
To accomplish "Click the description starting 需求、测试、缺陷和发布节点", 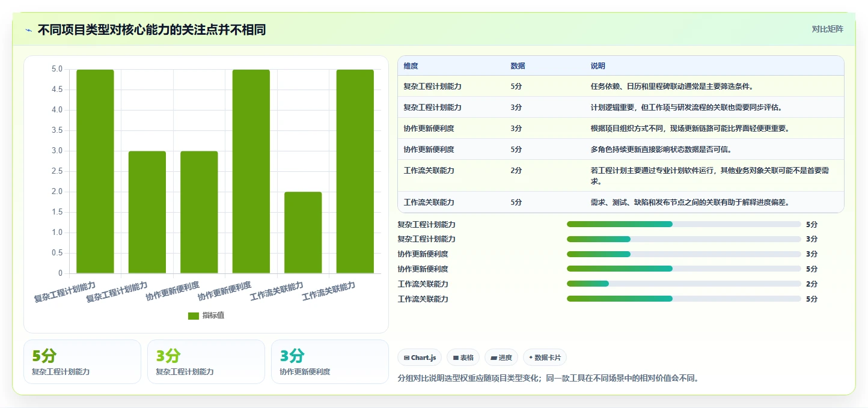I will pyautogui.click(x=690, y=202).
